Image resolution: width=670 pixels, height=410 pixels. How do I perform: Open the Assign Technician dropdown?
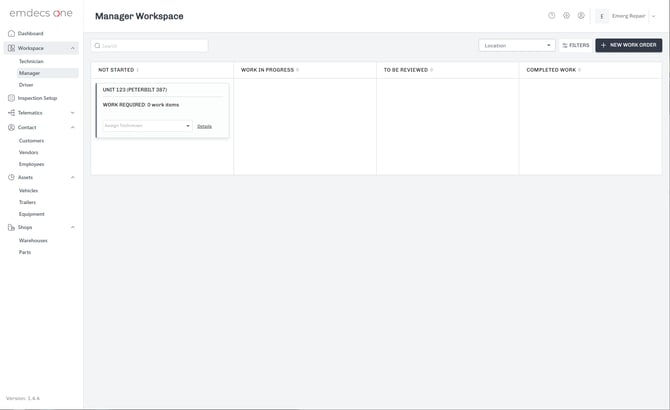point(147,126)
